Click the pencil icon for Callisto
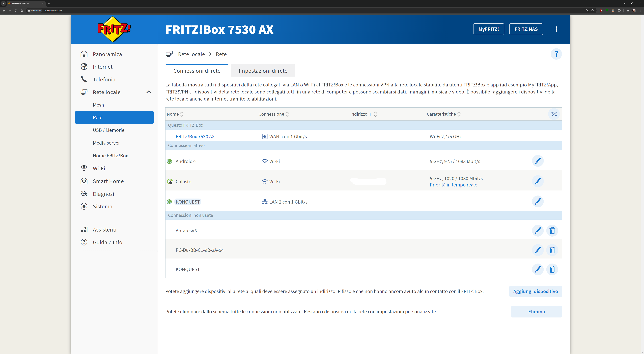Image resolution: width=644 pixels, height=354 pixels. tap(538, 181)
